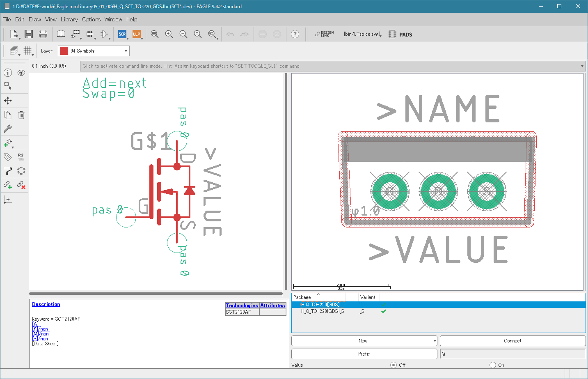The image size is (588, 379).
Task: Open the Info tool
Action: [8, 73]
